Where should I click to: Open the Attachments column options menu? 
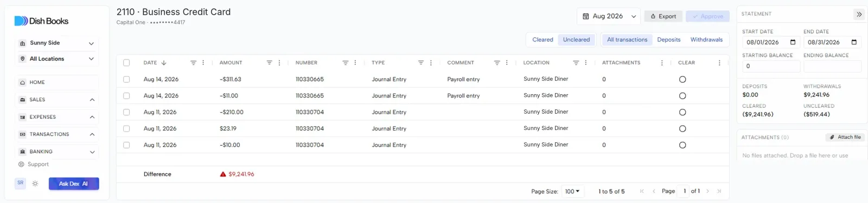(662, 63)
